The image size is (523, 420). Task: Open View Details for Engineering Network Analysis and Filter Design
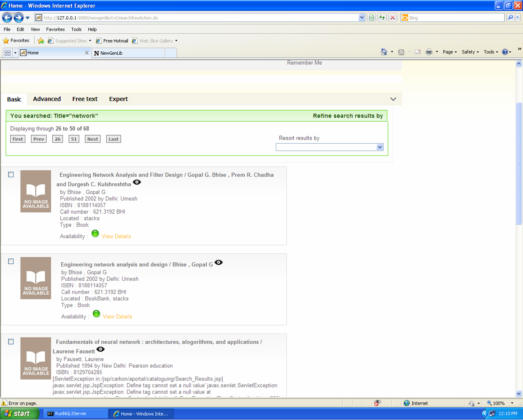(116, 236)
